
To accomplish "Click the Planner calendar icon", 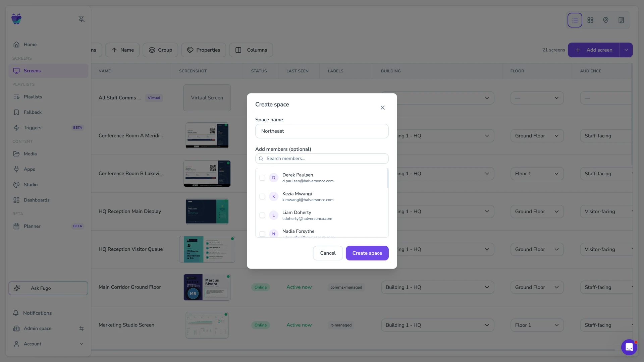I will pyautogui.click(x=16, y=226).
